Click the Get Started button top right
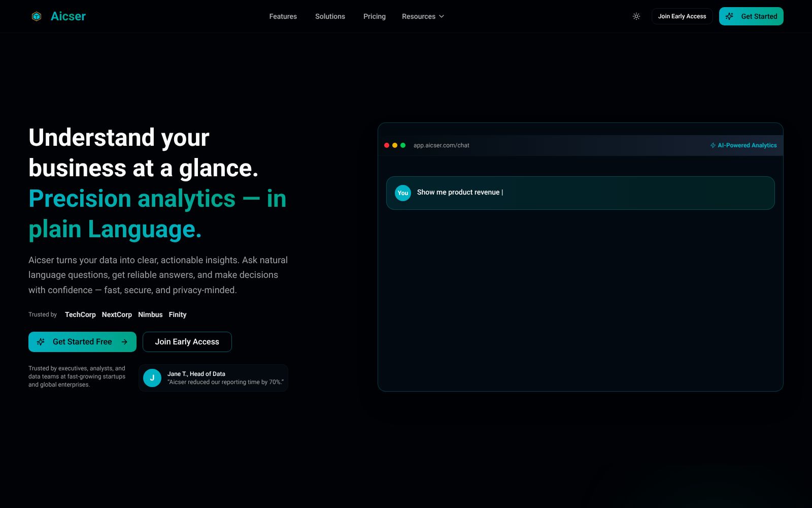The width and height of the screenshot is (812, 508). (x=751, y=16)
